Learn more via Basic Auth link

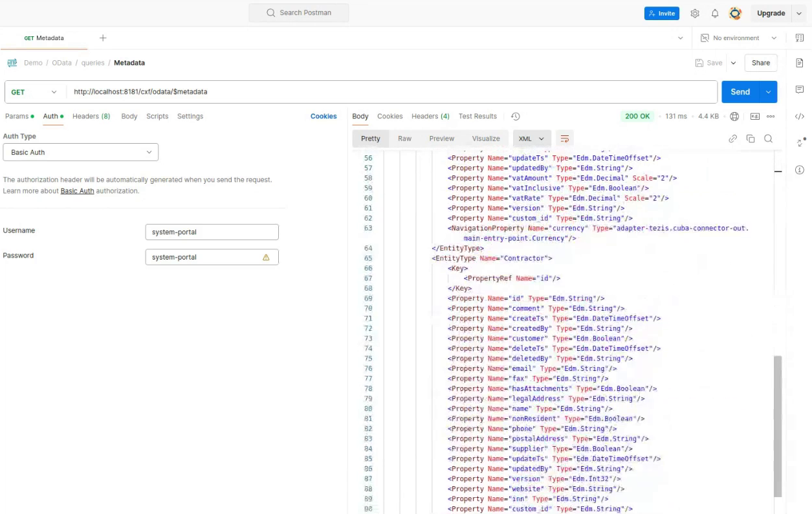[77, 190]
